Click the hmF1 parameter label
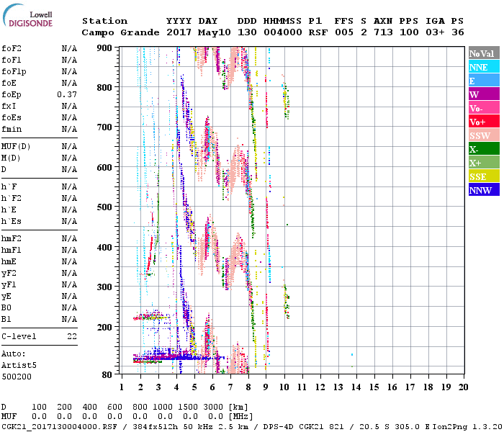The image size is (504, 432). click(12, 251)
